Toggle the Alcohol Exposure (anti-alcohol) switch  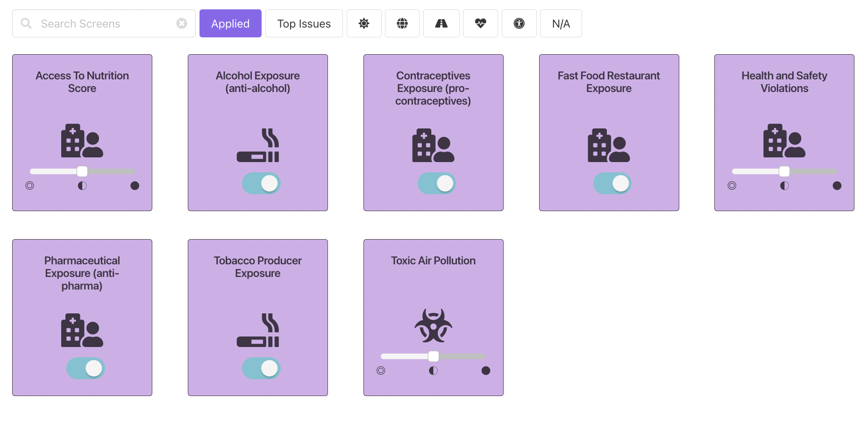tap(261, 184)
